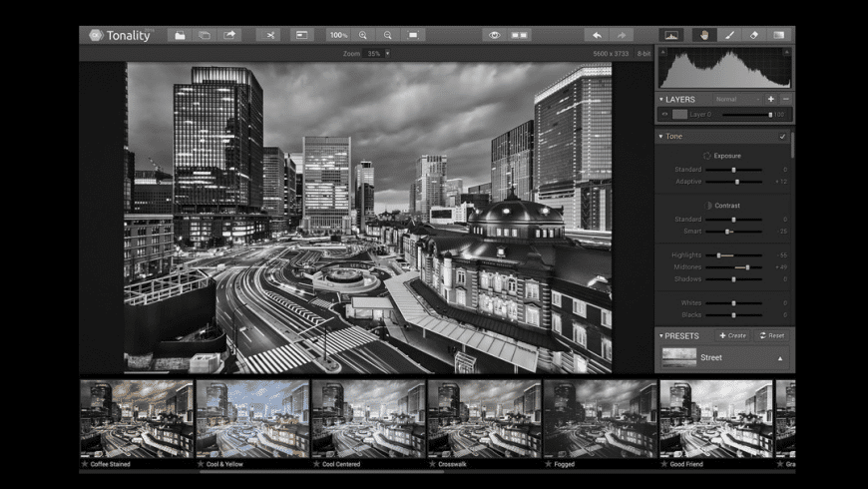Apply the Cool Centered preset thumbnail

pyautogui.click(x=369, y=419)
